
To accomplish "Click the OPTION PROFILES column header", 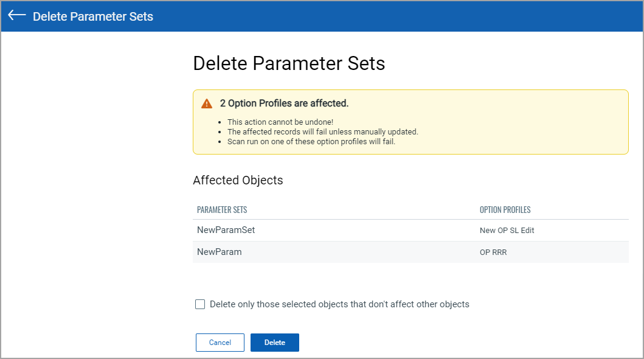I will (x=505, y=210).
